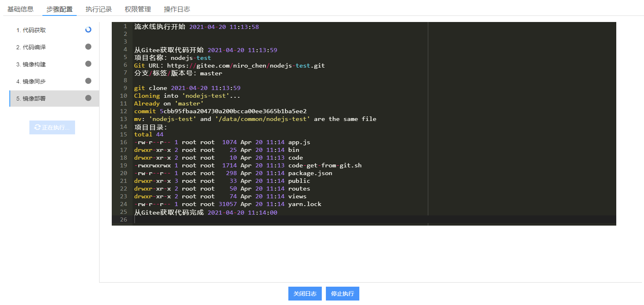Click the 'total 44' log line
The height and width of the screenshot is (305, 644).
[149, 134]
